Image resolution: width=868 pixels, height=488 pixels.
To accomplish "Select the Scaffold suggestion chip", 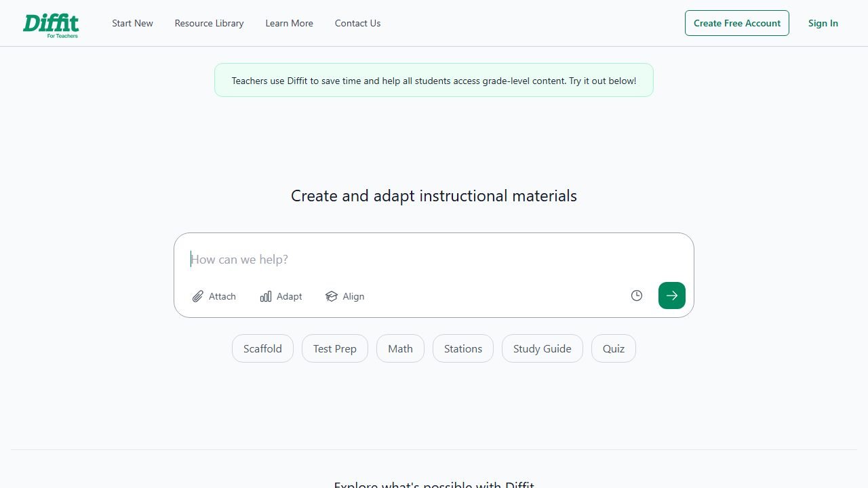I will click(x=262, y=348).
